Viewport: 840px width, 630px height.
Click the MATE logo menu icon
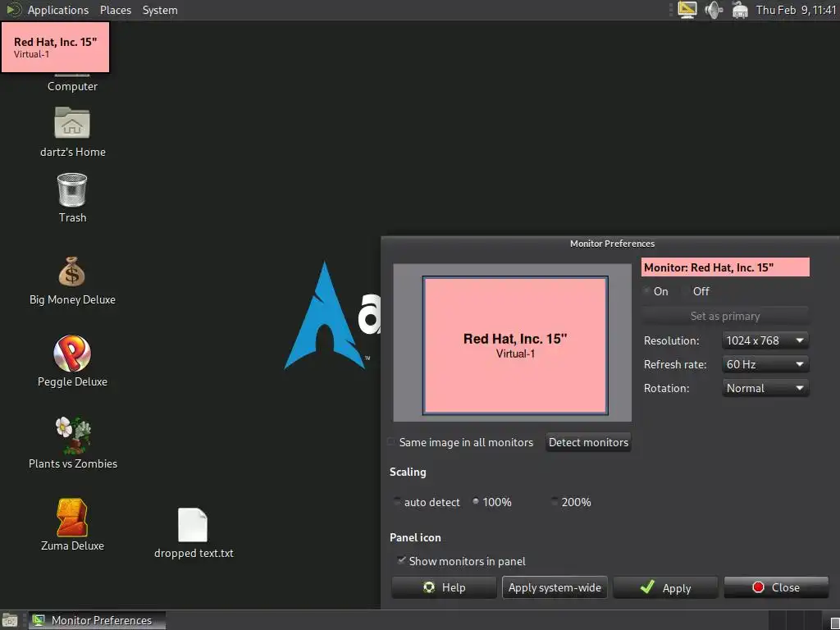click(x=13, y=10)
